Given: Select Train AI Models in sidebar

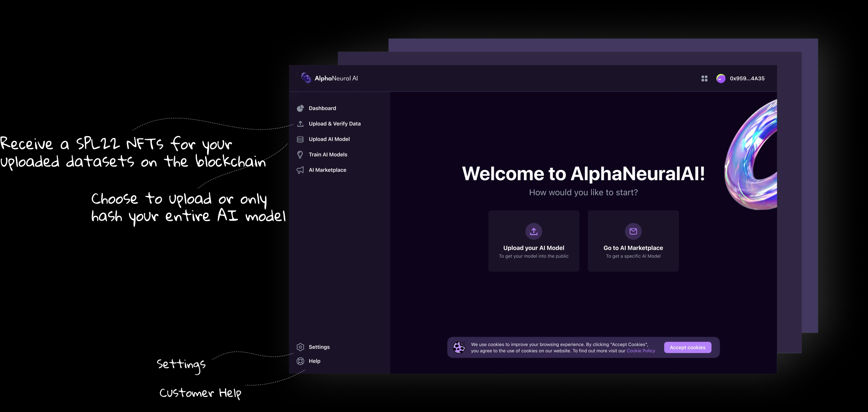Looking at the screenshot, I should (x=328, y=155).
